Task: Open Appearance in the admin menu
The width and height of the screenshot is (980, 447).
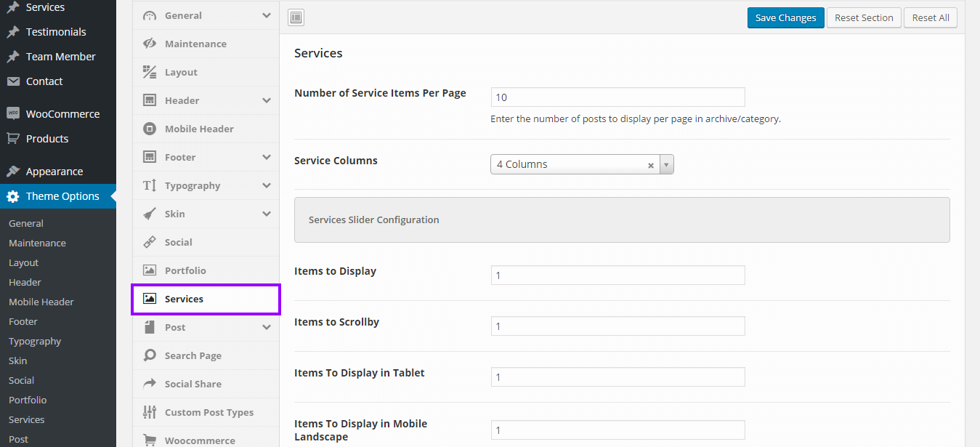Action: [x=54, y=172]
